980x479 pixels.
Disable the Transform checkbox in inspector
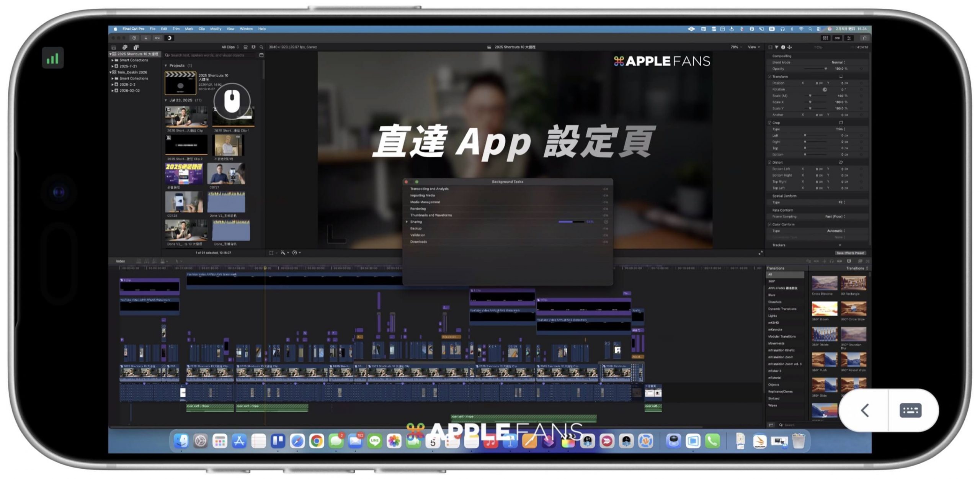[769, 77]
